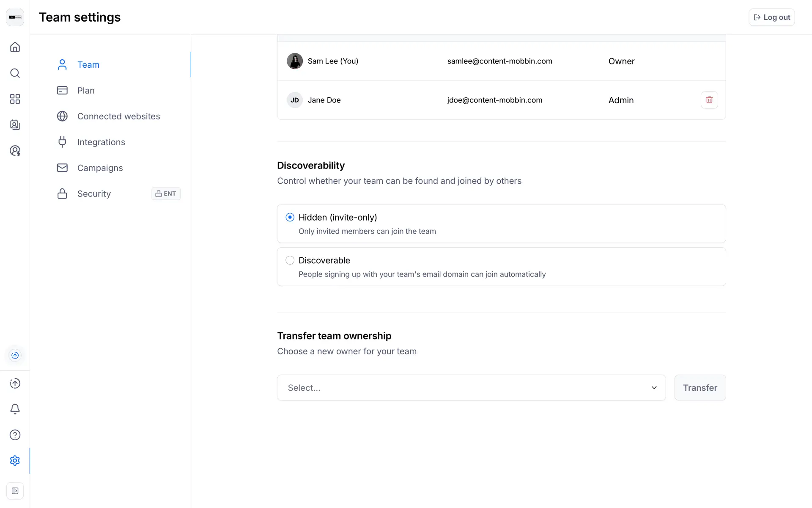Open the Plan settings tab
The image size is (812, 508).
click(86, 91)
